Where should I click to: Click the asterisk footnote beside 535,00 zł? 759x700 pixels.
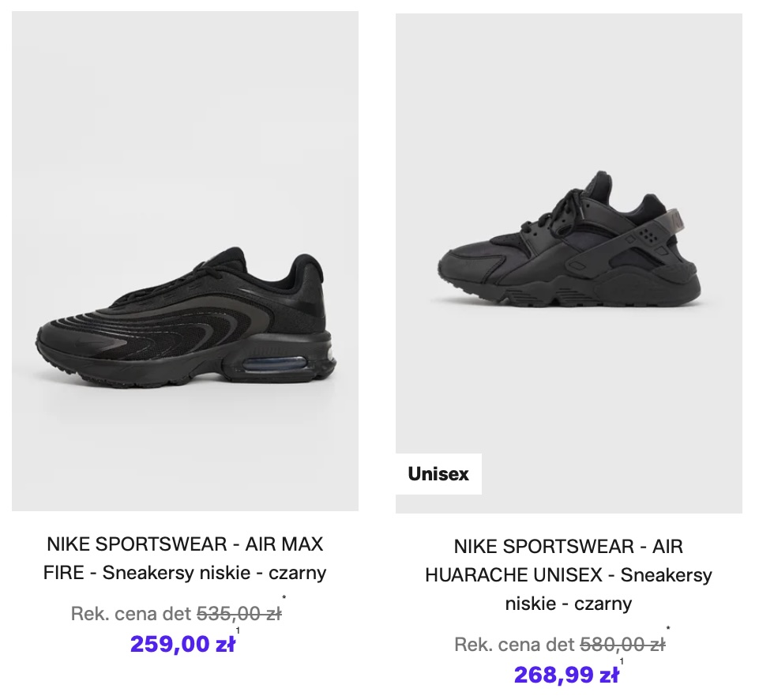click(284, 599)
